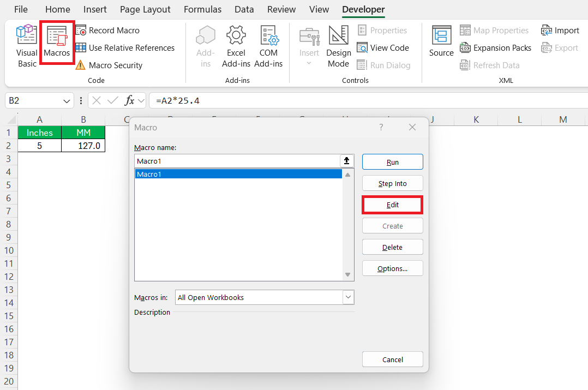Confirm entry with the checkmark icon
The height and width of the screenshot is (390, 588).
point(112,100)
